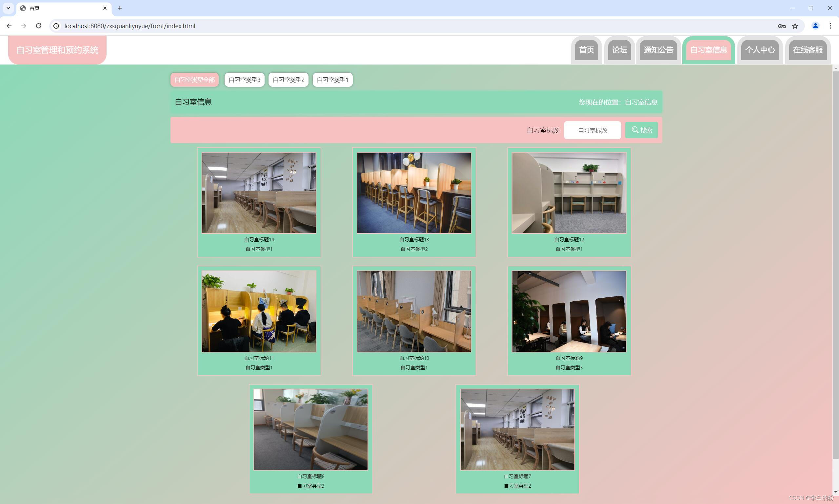Viewport: 839px width, 504px height.
Task: Focus the 自习室标题 search input field
Action: point(592,130)
